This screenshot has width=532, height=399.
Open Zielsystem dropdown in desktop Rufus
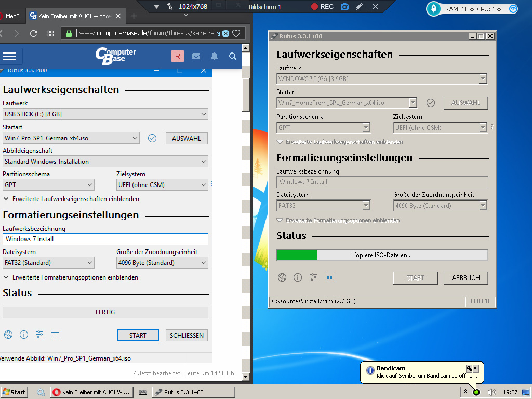[x=441, y=128]
